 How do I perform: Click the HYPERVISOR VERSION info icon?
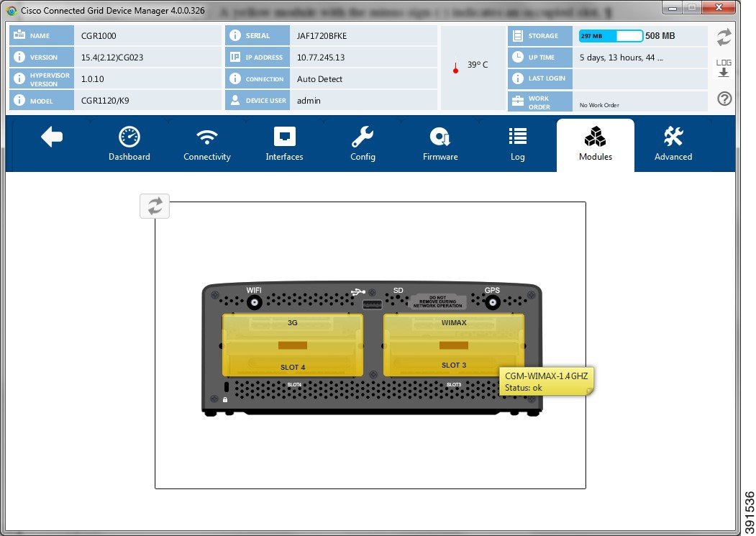[19, 78]
